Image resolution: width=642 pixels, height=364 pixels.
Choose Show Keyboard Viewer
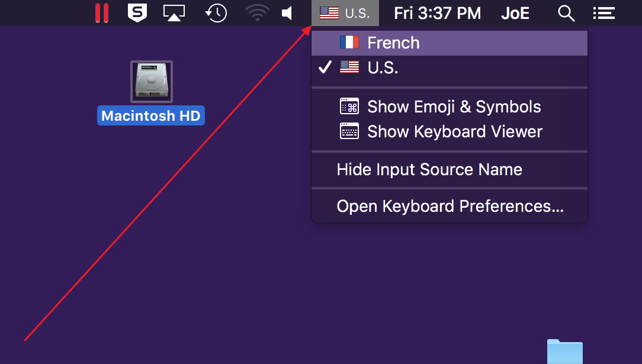tap(454, 131)
